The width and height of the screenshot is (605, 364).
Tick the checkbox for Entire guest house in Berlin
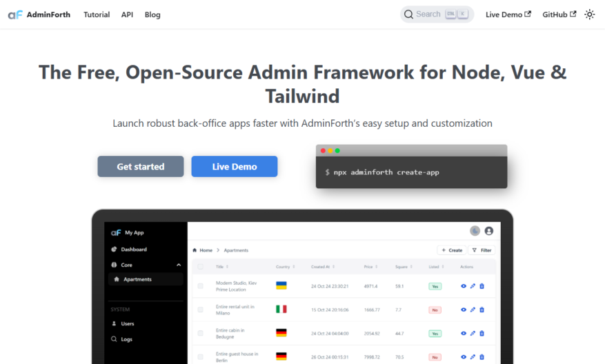[200, 357]
